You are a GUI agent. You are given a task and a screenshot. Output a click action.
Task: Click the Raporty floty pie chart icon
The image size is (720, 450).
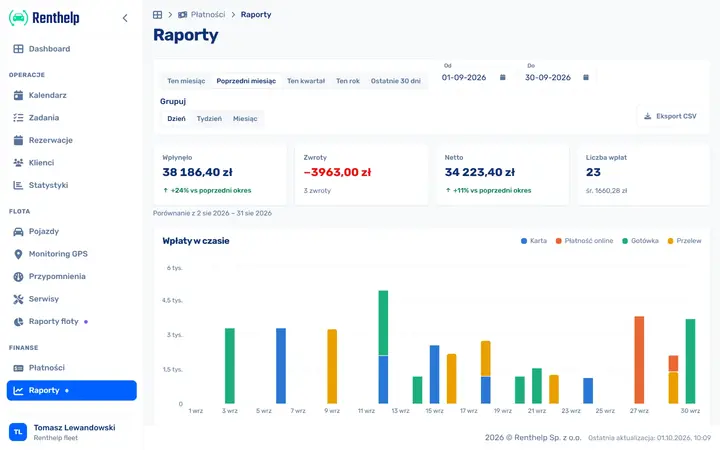(18, 321)
